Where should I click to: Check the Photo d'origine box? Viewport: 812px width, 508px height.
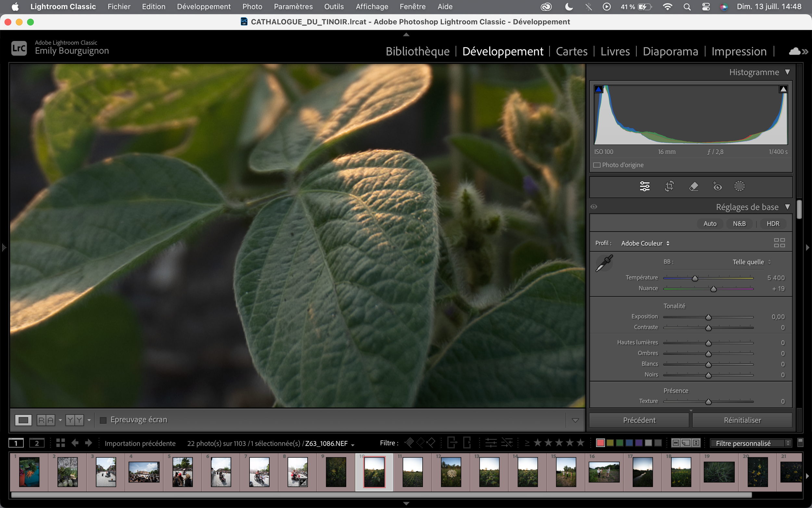click(x=597, y=165)
